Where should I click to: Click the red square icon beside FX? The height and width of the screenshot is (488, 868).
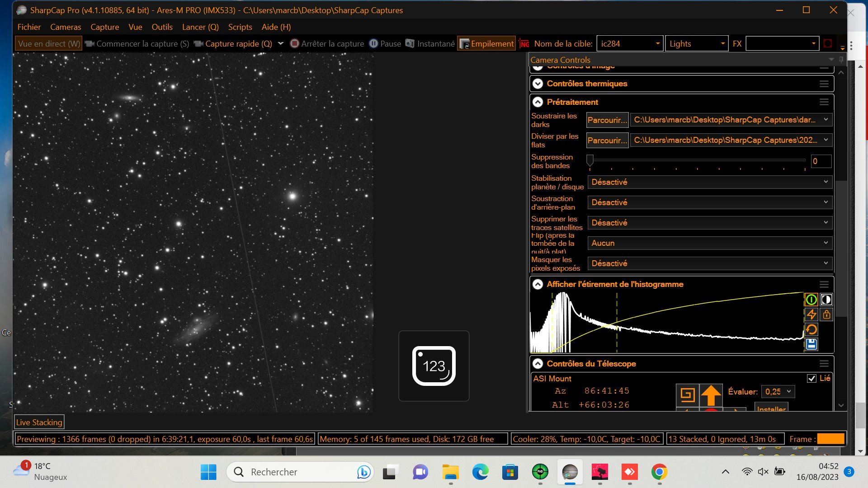(x=828, y=44)
